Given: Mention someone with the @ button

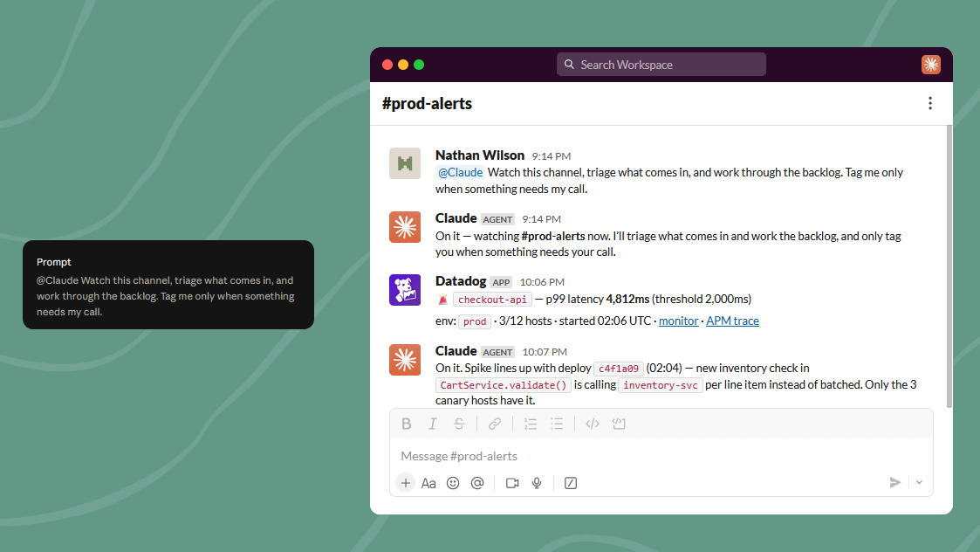Looking at the screenshot, I should pyautogui.click(x=477, y=482).
